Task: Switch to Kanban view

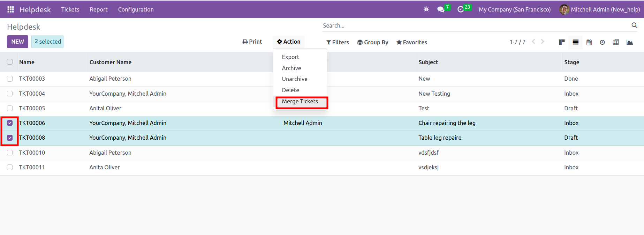Action: point(562,42)
